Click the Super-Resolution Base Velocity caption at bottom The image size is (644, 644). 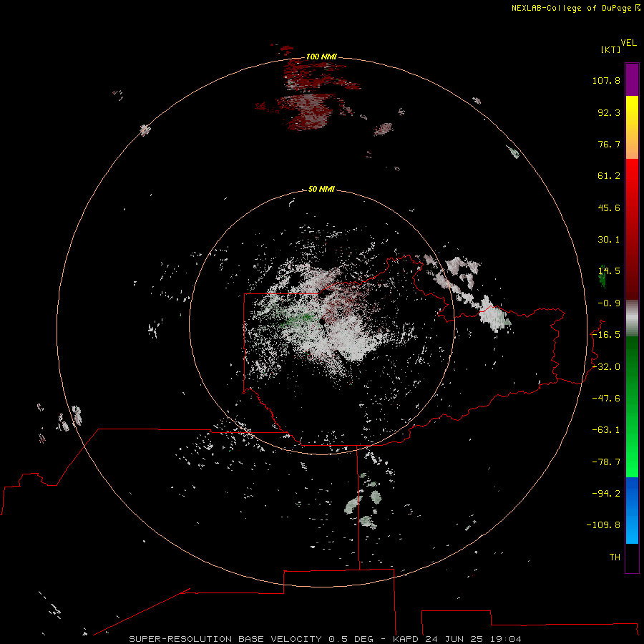click(326, 639)
